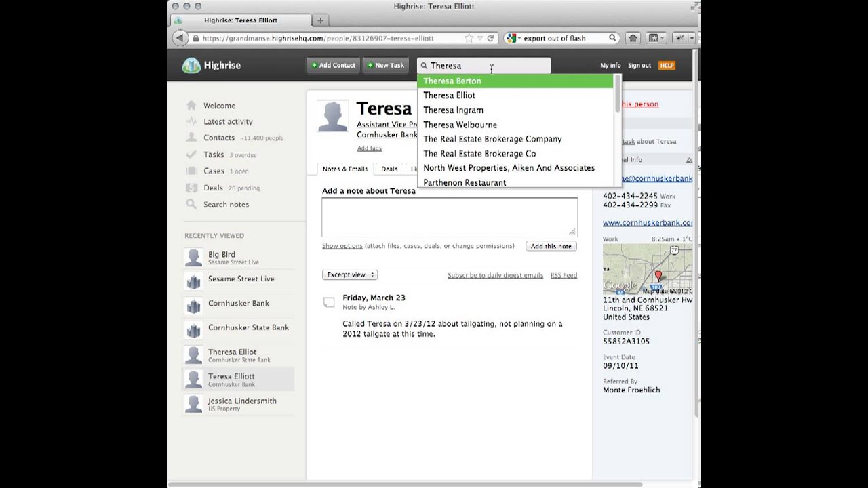This screenshot has width=868, height=488.
Task: Open the orange HELP badge
Action: click(667, 66)
